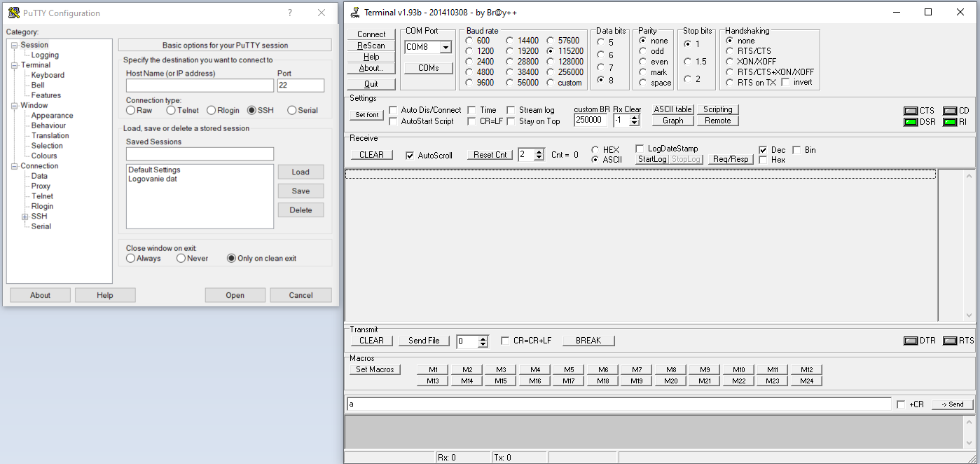Click the receive area vertical scrollbar
The height and width of the screenshot is (464, 980).
click(x=967, y=245)
